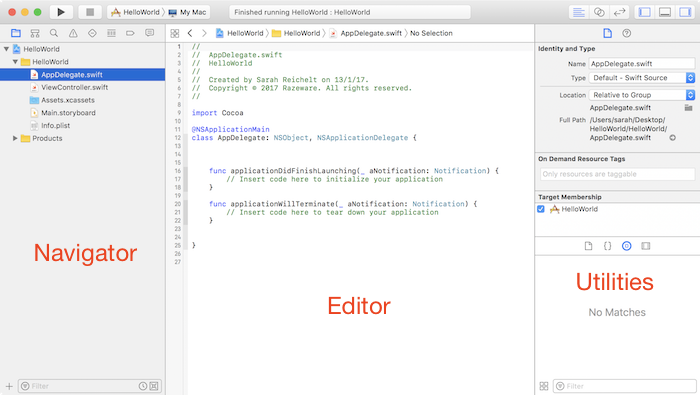Viewport: 700px width, 395px height.
Task: Open Location dropdown Relative to Group
Action: [x=642, y=95]
